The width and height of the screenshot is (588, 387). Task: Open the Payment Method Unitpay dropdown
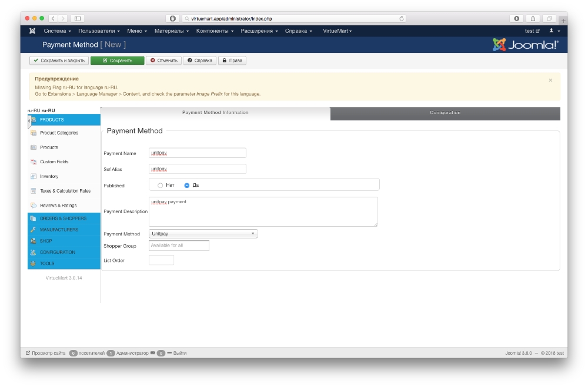[x=203, y=234]
